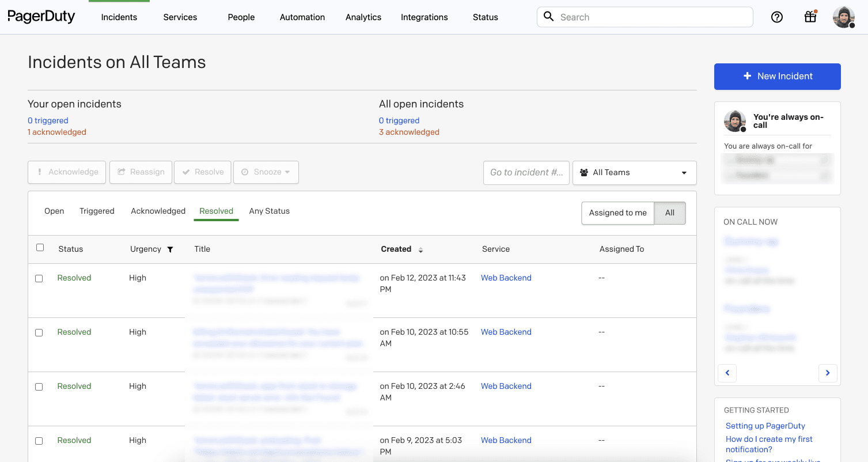Select the All assignment toggle
Viewport: 868px width, 462px height.
tap(670, 213)
